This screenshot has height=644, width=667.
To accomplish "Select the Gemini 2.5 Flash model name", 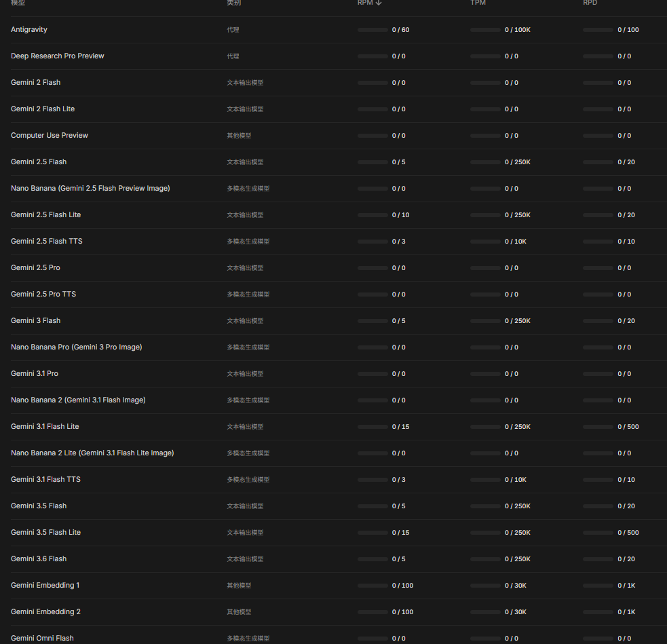I will [x=39, y=162].
